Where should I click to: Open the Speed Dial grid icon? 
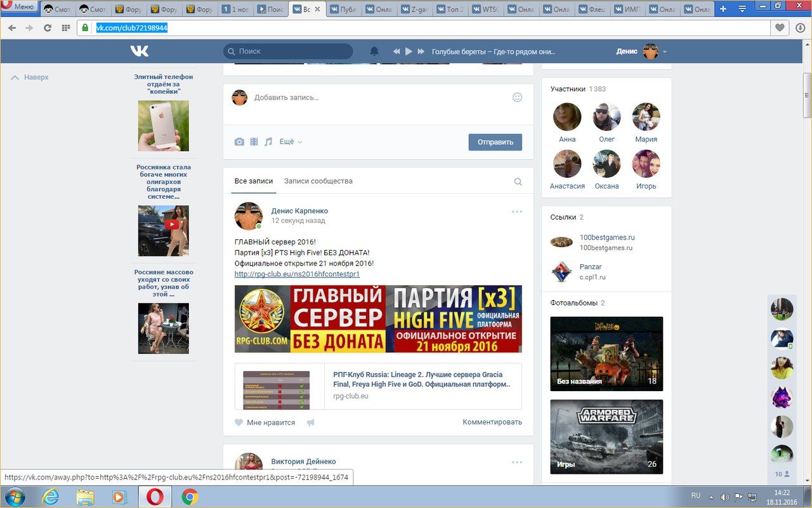65,28
